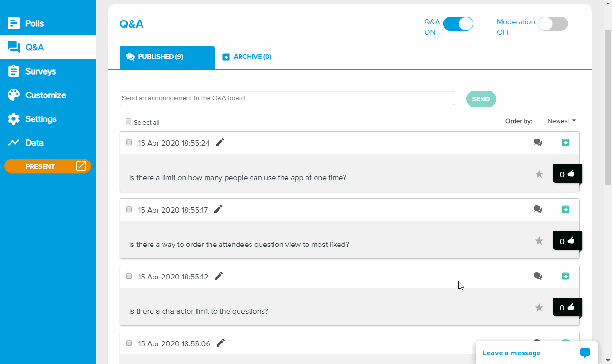The height and width of the screenshot is (364, 612).
Task: Focus the announcement input field
Action: [287, 98]
